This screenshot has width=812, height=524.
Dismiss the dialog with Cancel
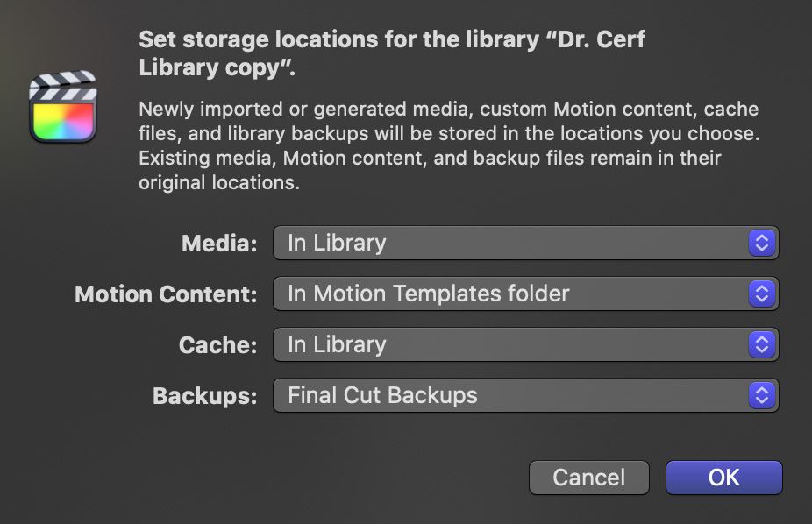click(588, 478)
